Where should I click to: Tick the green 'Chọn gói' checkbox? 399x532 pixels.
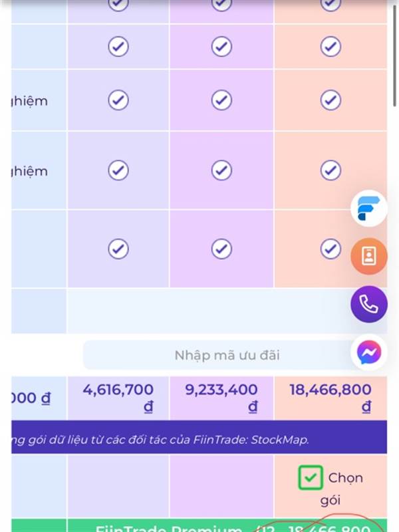(311, 477)
